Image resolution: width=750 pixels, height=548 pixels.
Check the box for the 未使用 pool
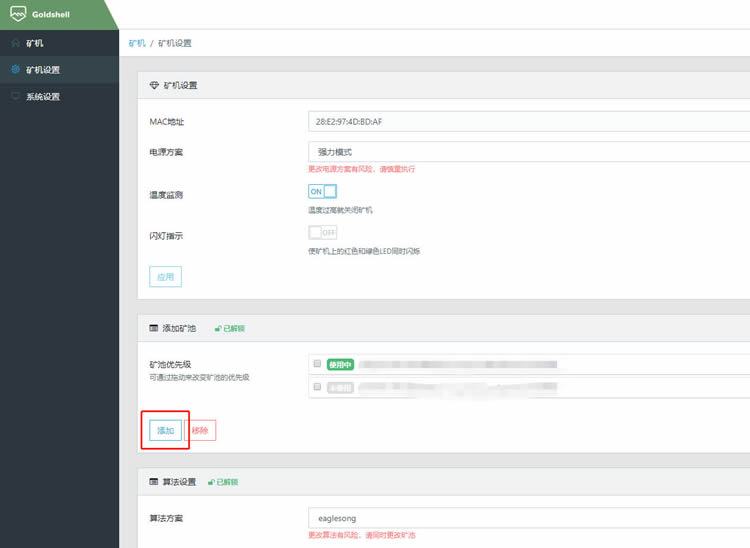(x=317, y=386)
